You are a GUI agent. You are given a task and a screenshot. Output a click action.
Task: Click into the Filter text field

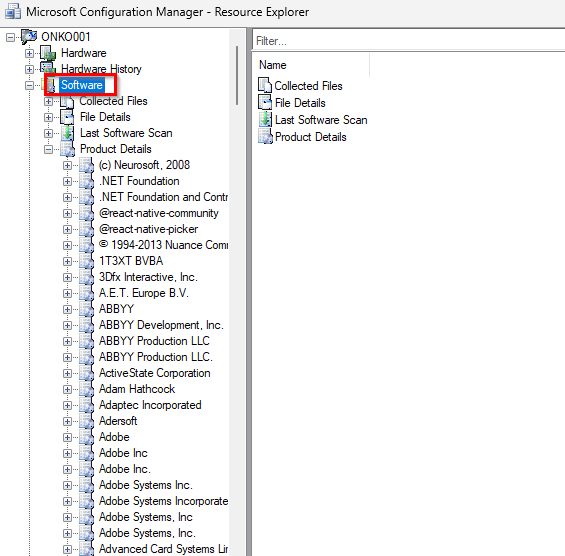point(409,41)
